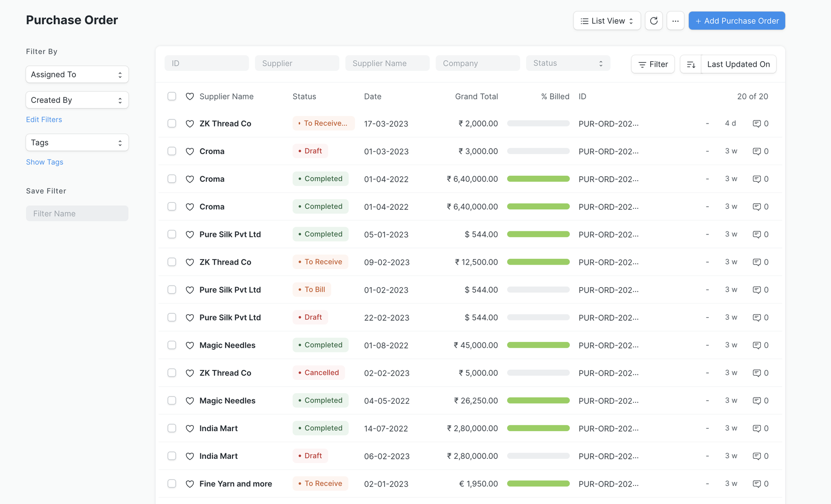The height and width of the screenshot is (504, 831).
Task: Change sorting via Last Updated On
Action: click(738, 64)
